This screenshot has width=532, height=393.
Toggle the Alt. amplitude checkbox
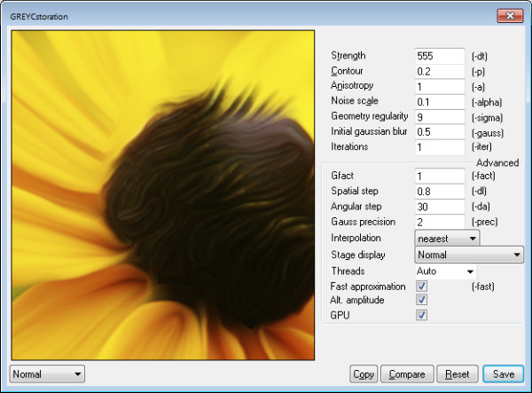[421, 300]
